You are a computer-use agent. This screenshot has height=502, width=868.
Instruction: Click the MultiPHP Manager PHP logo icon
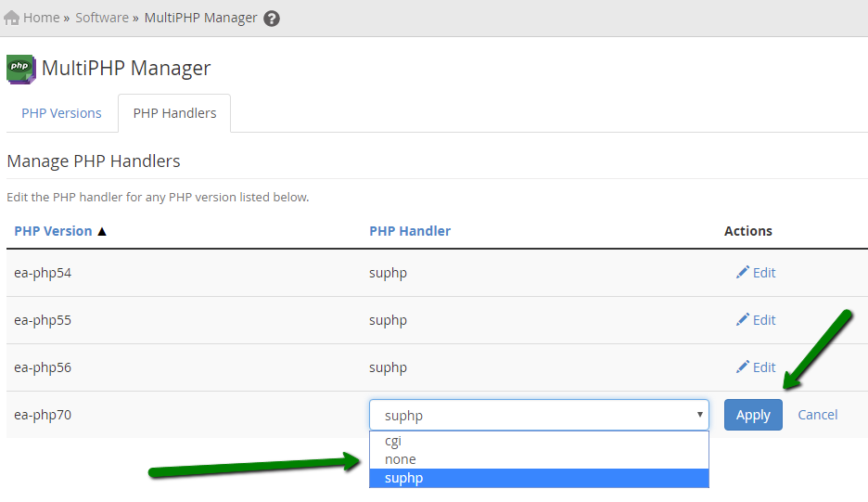pyautogui.click(x=21, y=69)
